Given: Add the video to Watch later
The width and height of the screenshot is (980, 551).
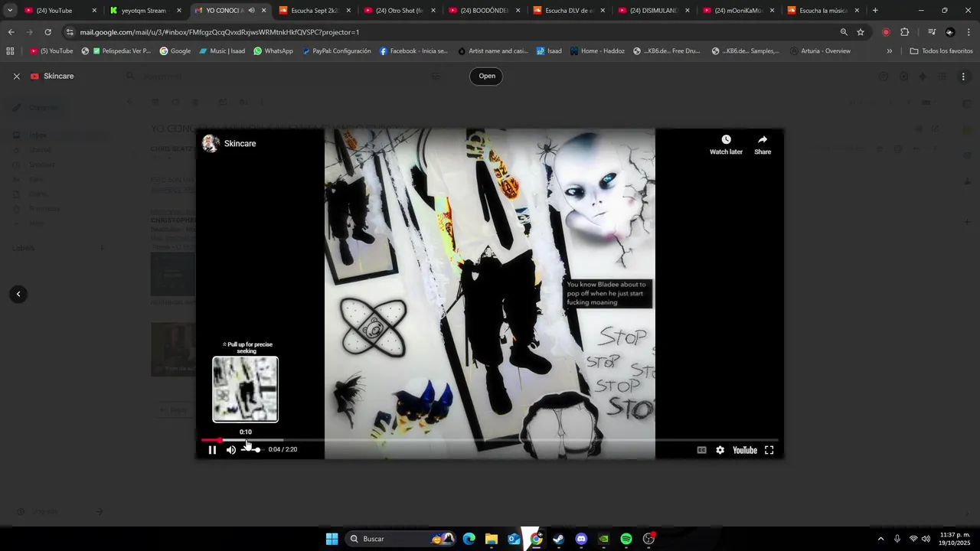Looking at the screenshot, I should 726,145.
